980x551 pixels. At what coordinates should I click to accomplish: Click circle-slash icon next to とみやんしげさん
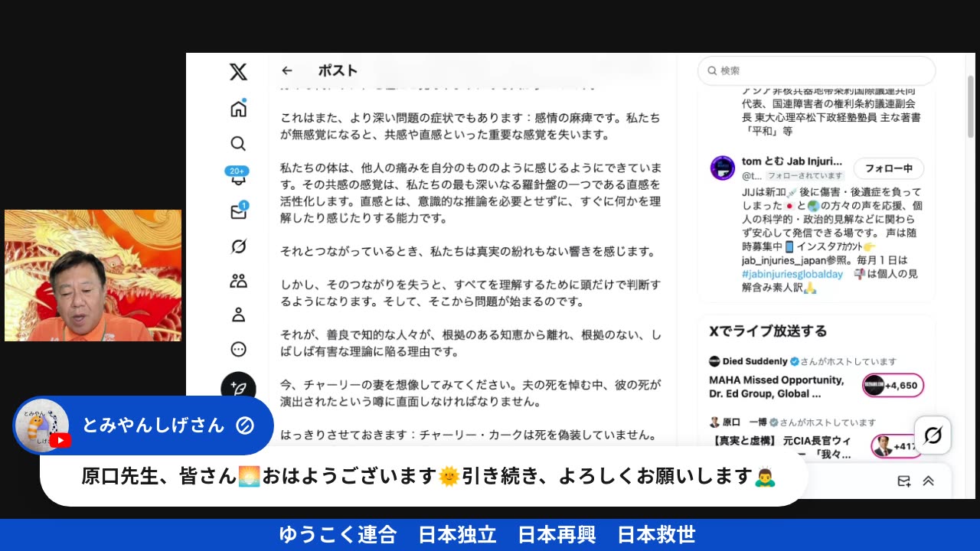[245, 425]
